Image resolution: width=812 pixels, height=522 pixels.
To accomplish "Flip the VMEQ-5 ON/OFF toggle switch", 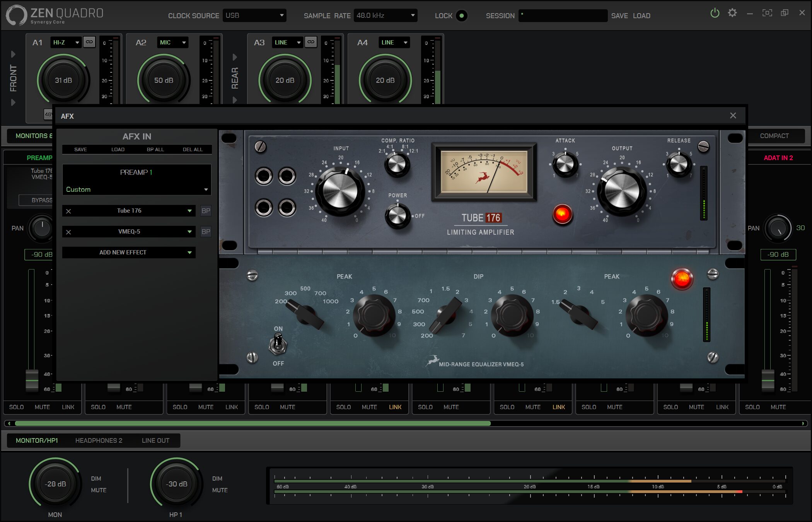I will (278, 344).
